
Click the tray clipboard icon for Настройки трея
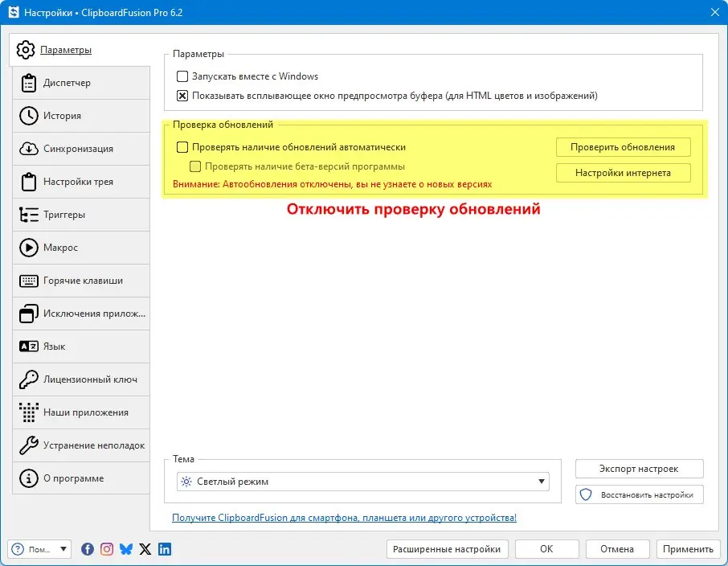29,182
